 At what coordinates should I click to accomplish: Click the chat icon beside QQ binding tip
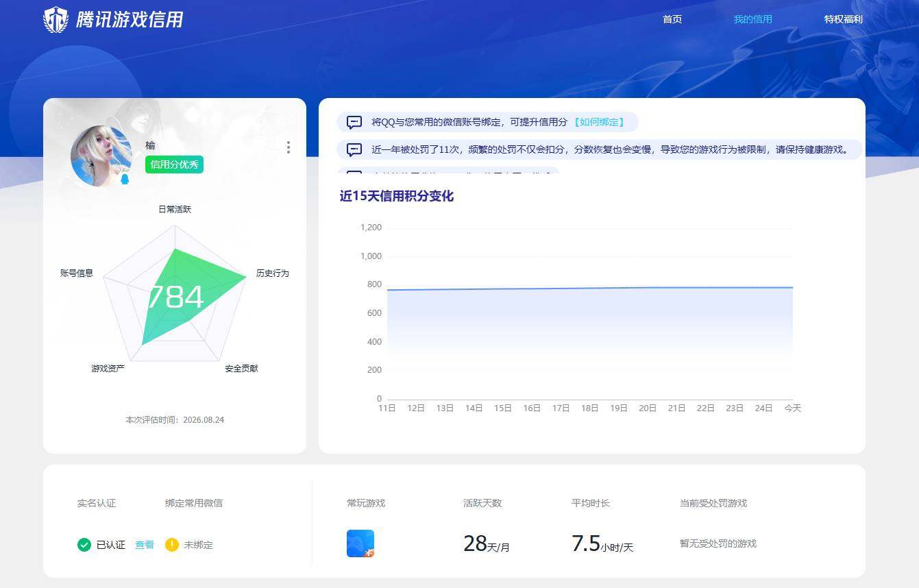354,123
